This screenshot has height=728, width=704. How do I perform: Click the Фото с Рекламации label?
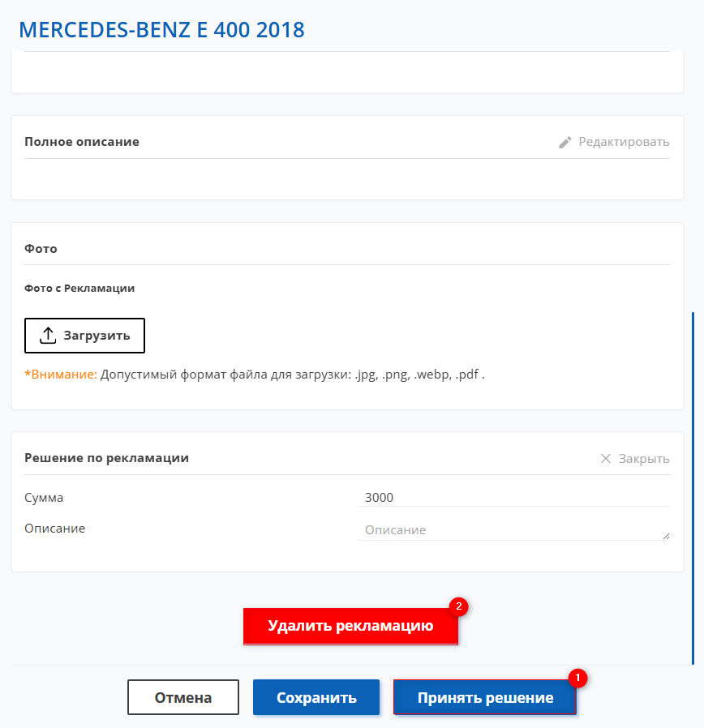pos(79,289)
